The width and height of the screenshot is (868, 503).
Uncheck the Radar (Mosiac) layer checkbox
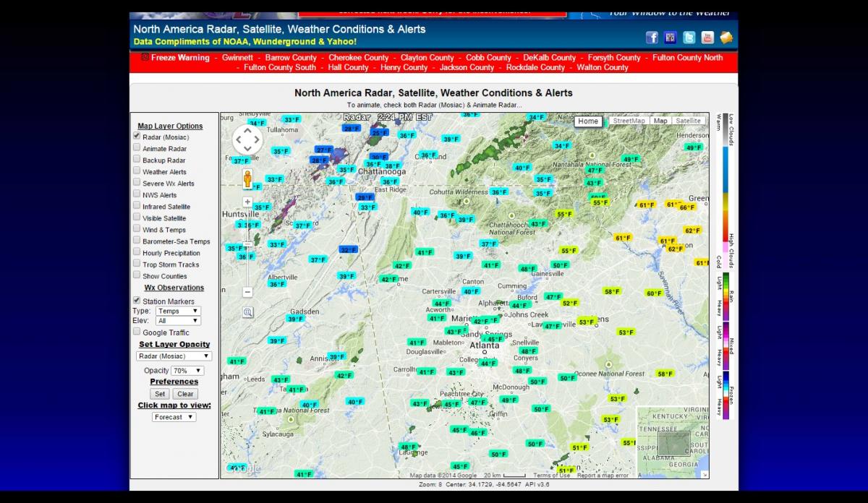click(x=137, y=136)
